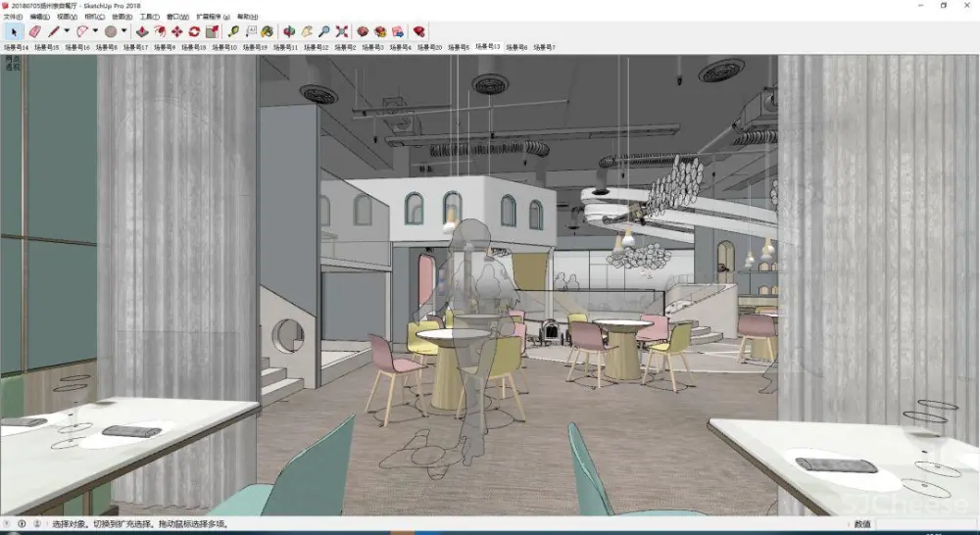Expand the shape tool dropdown arrow
The image size is (980, 535).
123,31
